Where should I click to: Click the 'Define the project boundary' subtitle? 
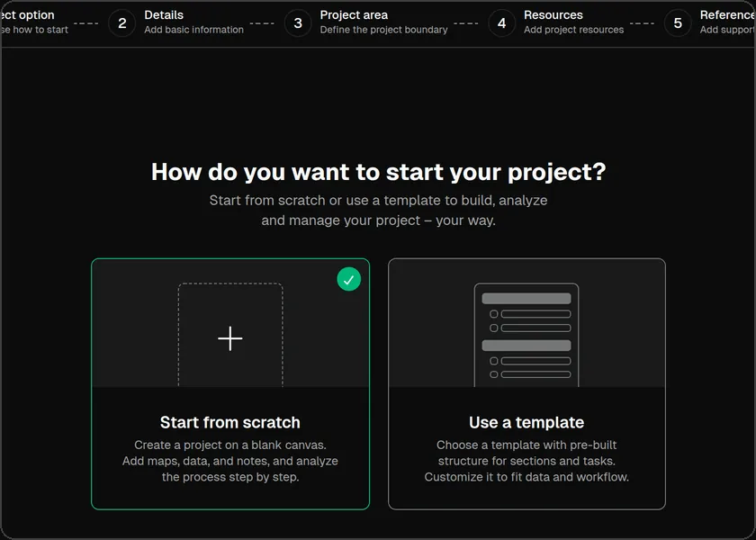click(x=383, y=30)
